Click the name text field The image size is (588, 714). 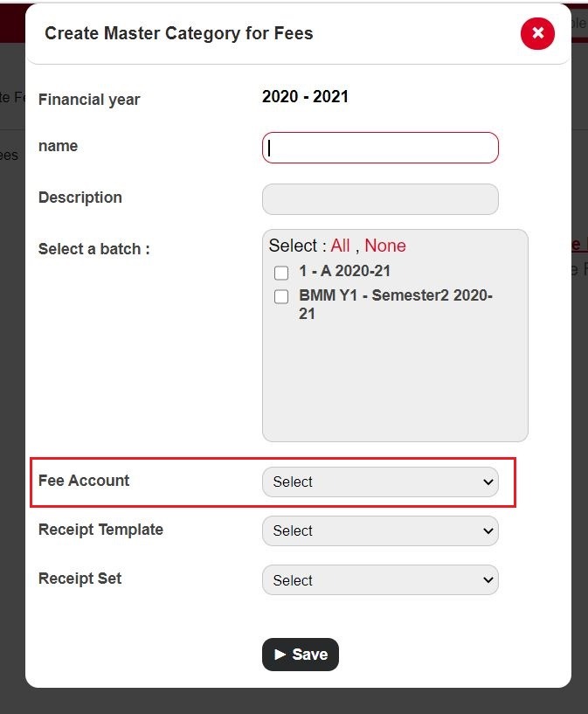[x=380, y=148]
